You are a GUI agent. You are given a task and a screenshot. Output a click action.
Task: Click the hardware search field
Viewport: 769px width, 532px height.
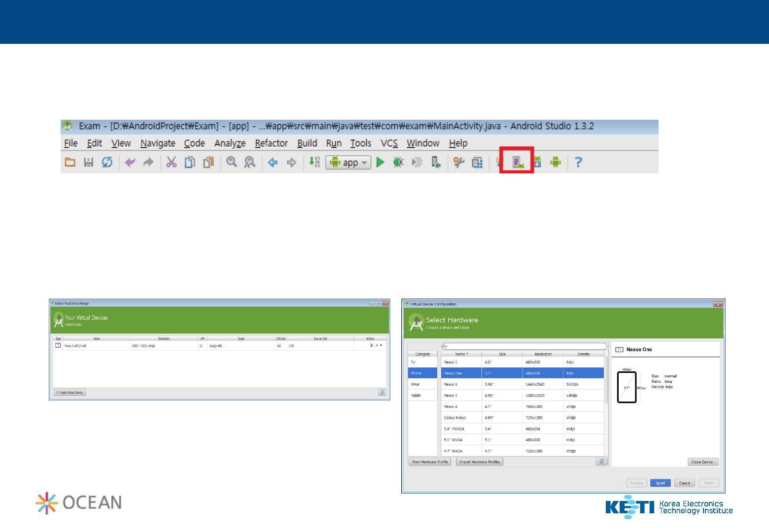pyautogui.click(x=524, y=346)
